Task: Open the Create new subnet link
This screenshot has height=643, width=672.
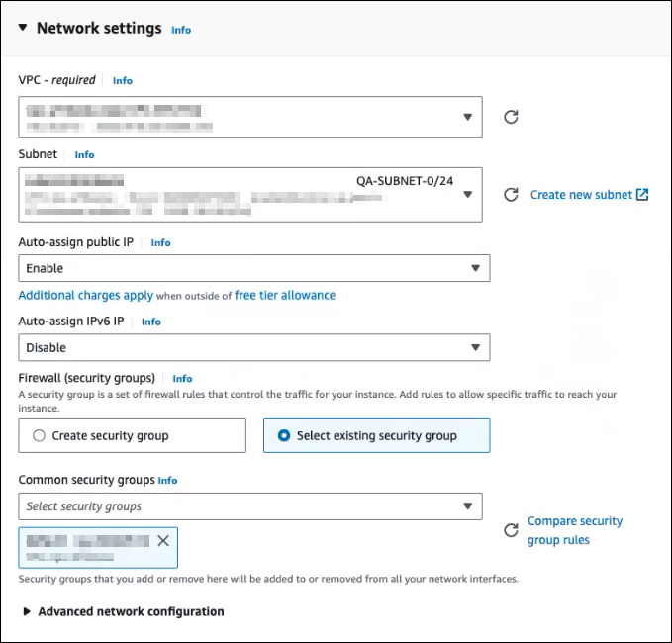Action: click(x=581, y=195)
